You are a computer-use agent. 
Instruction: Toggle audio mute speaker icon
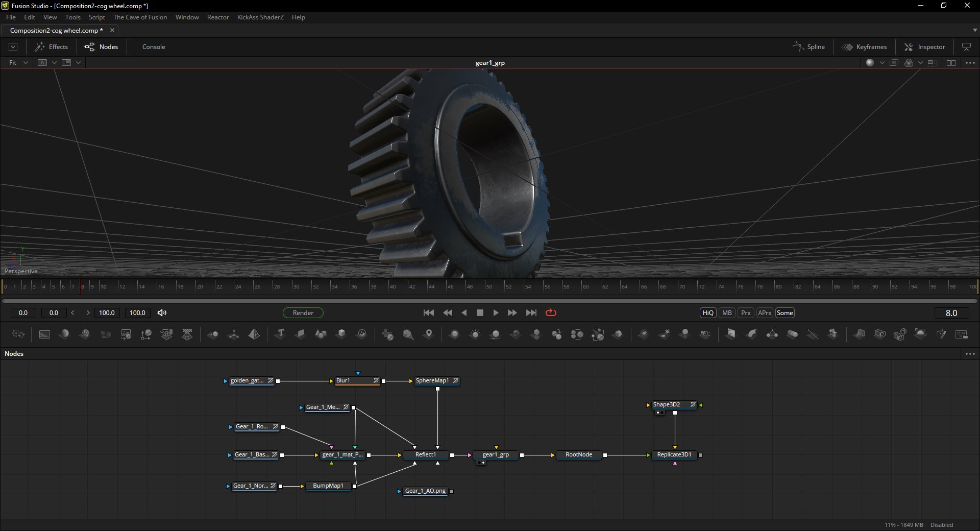point(162,312)
